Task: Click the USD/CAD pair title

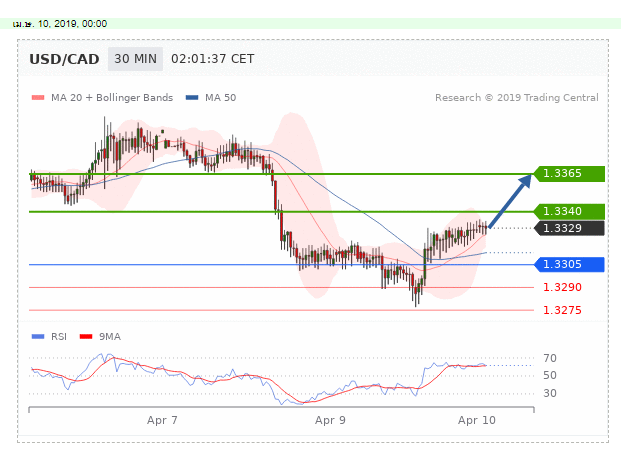Action: 65,59
